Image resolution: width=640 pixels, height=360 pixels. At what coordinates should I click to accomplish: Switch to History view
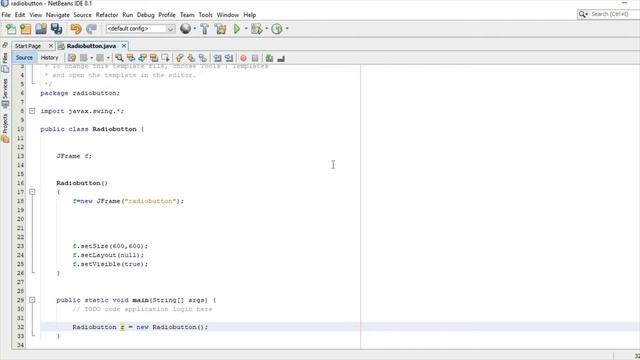[x=49, y=58]
